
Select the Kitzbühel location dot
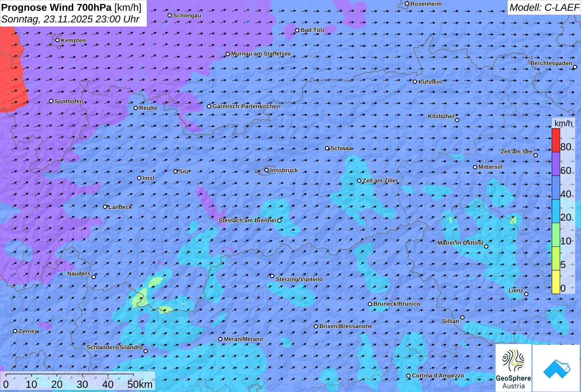point(457,120)
